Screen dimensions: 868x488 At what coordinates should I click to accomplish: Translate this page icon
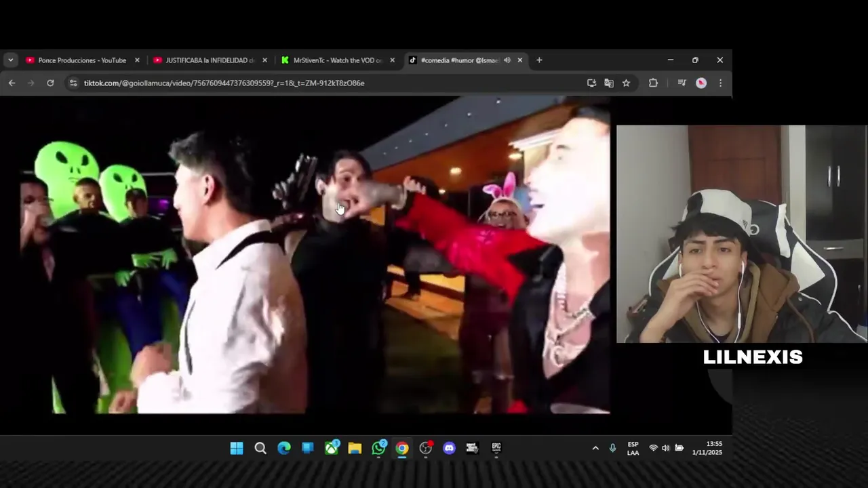[x=609, y=83]
